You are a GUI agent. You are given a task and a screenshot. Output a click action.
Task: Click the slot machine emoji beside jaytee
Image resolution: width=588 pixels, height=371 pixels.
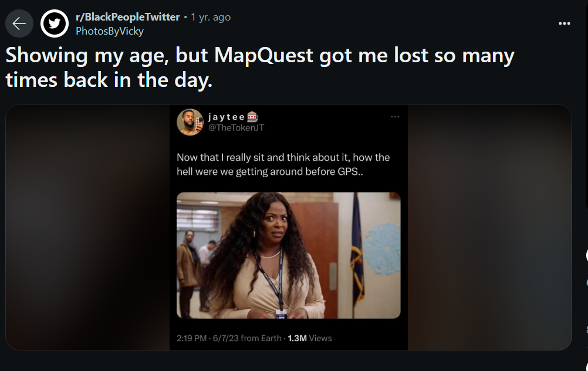click(253, 117)
